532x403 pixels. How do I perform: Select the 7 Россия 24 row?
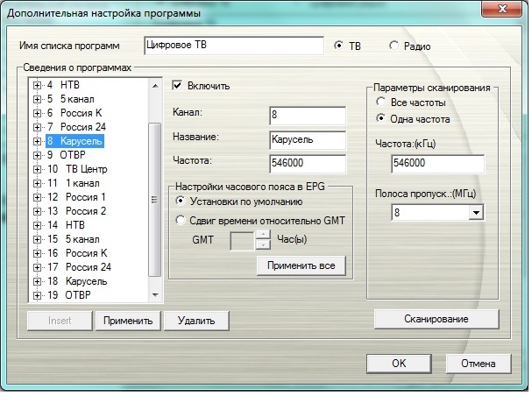tap(76, 127)
